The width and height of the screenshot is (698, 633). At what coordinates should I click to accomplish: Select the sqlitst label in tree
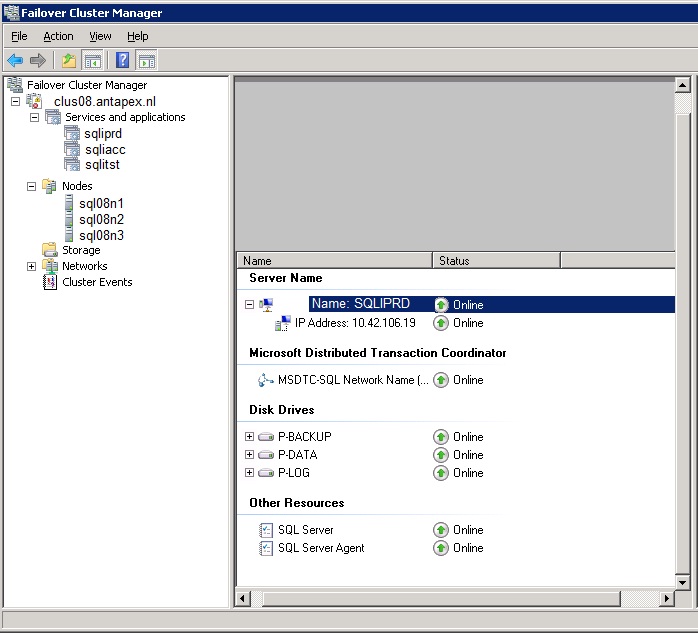102,164
